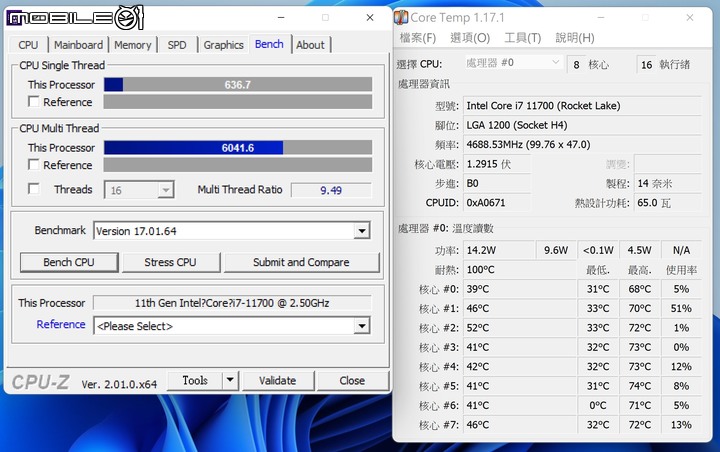Click core #0 temperature 39°C
This screenshot has width=720, height=452.
pos(519,289)
